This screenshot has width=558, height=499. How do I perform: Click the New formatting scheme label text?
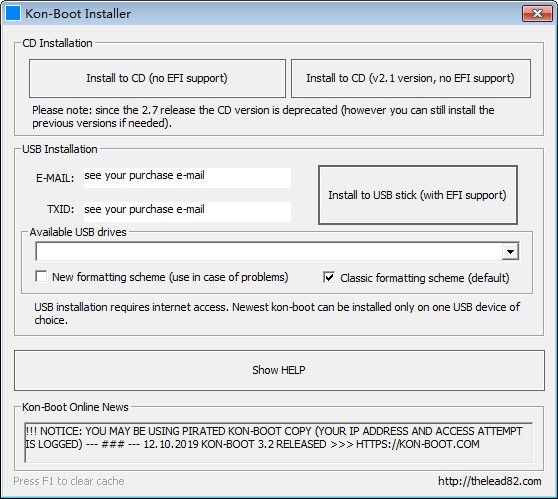(x=170, y=277)
